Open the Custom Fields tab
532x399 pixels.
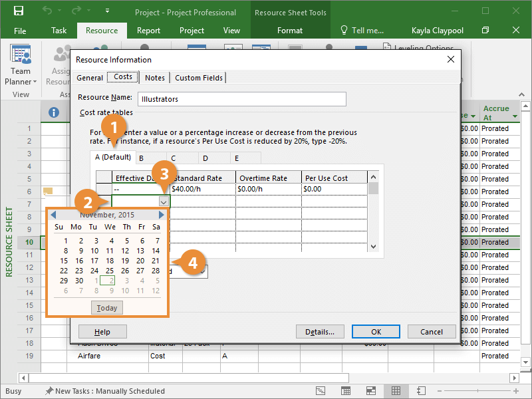[198, 78]
